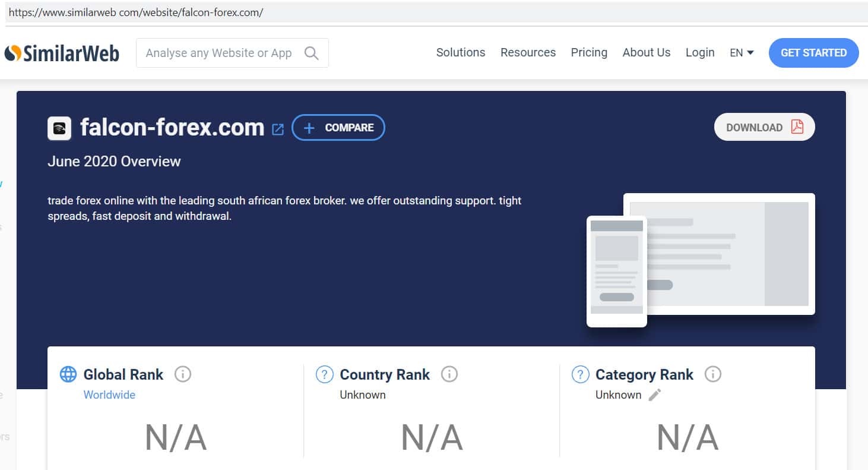Click the 'Unknown' label under Category Rank
This screenshot has height=470, width=868.
[x=619, y=395]
